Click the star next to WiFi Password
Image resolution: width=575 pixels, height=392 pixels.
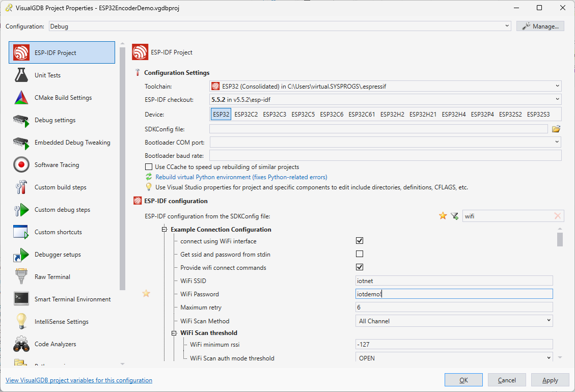click(146, 294)
